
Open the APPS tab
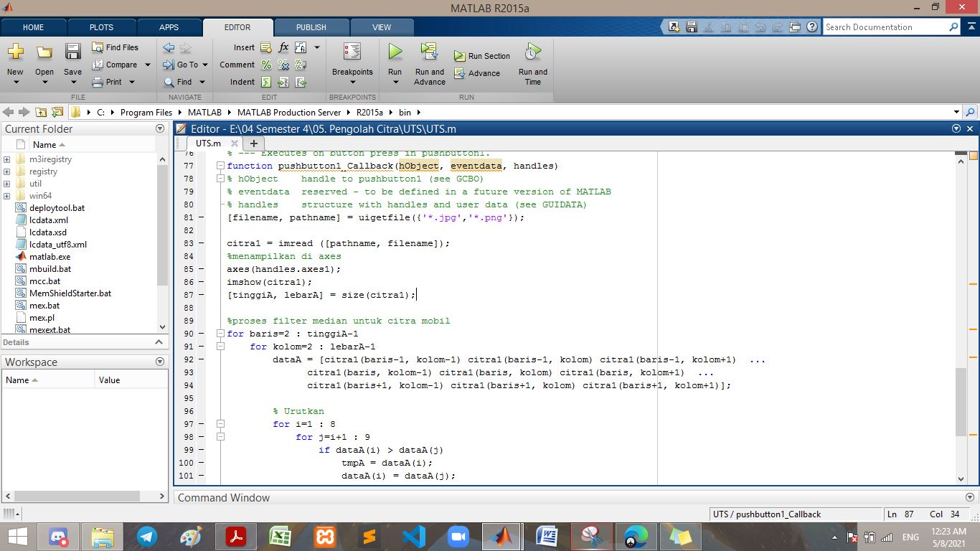pyautogui.click(x=169, y=27)
